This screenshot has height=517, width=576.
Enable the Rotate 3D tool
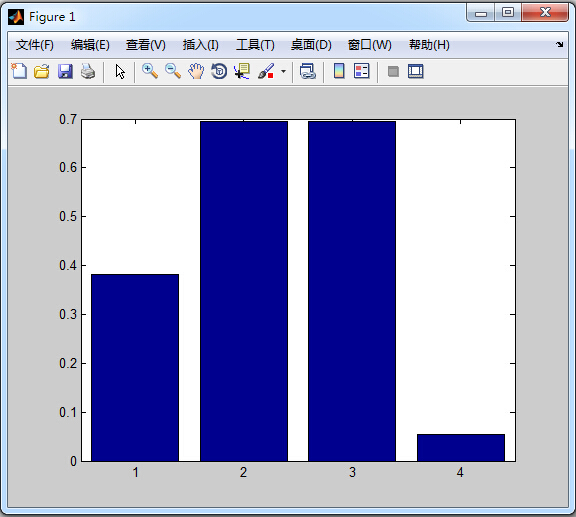219,71
